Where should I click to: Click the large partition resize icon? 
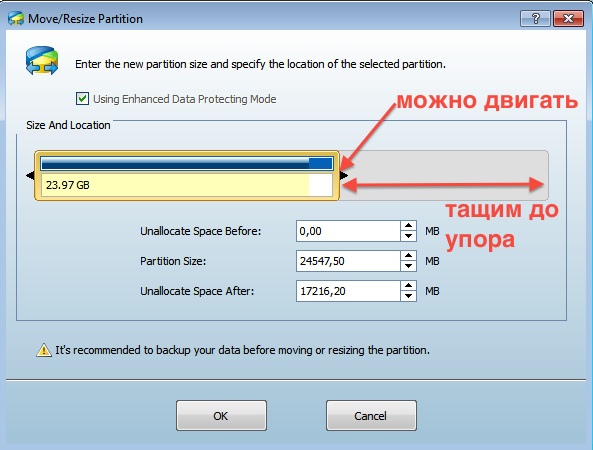(42, 61)
